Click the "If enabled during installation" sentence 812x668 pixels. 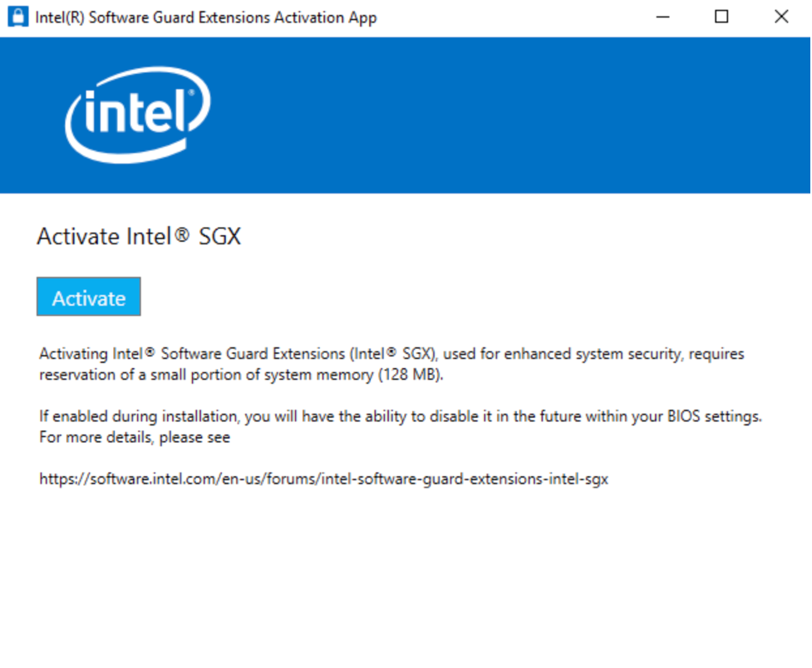401,416
